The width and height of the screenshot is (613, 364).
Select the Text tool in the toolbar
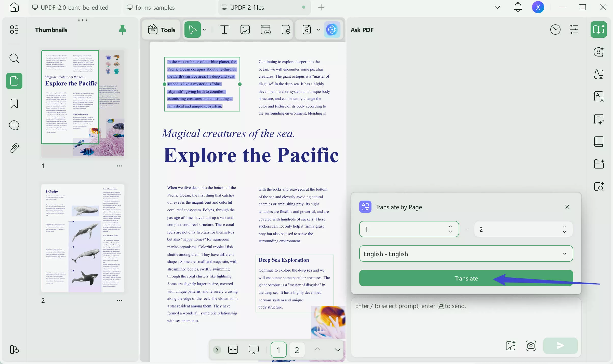(224, 30)
